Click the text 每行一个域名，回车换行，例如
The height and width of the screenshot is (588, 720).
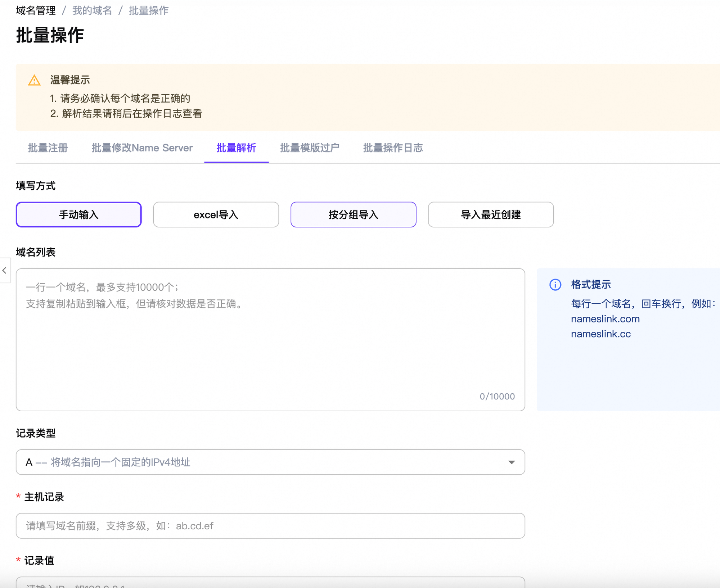tap(643, 304)
